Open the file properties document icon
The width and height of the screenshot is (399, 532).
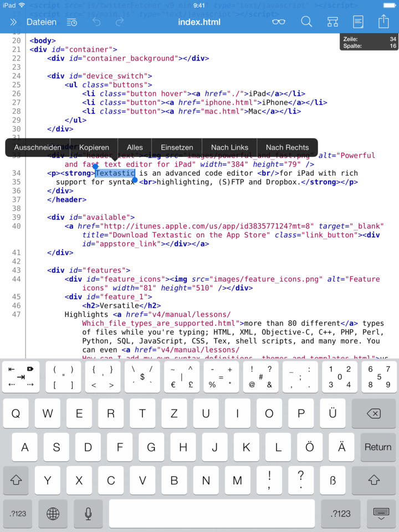(x=359, y=22)
